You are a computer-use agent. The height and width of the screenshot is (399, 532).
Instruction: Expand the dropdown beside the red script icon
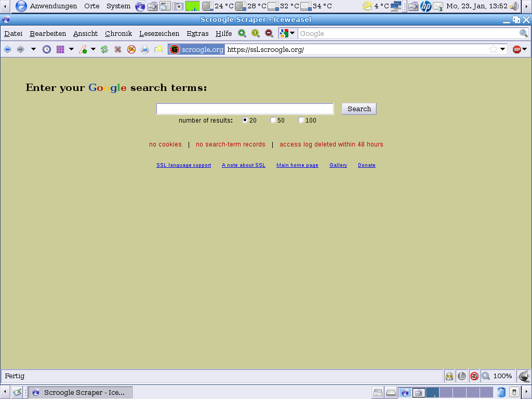[94, 49]
